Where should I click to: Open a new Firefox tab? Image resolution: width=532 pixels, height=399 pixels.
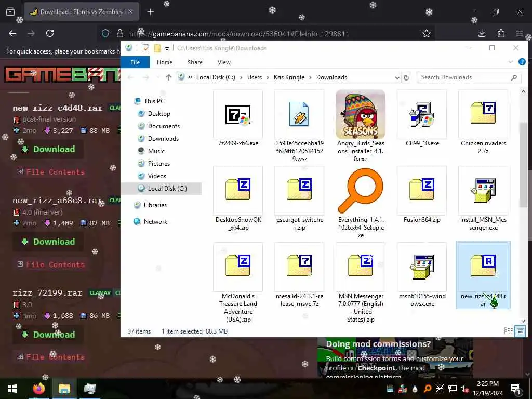(150, 12)
